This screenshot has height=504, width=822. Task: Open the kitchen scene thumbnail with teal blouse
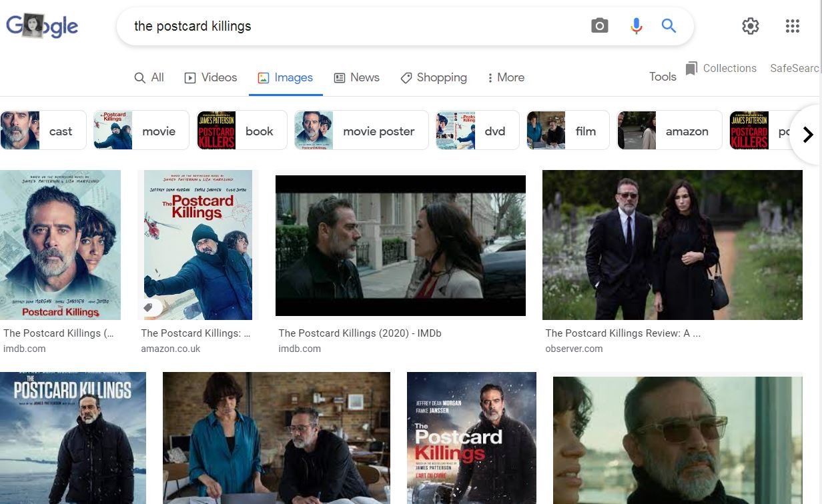tap(276, 438)
